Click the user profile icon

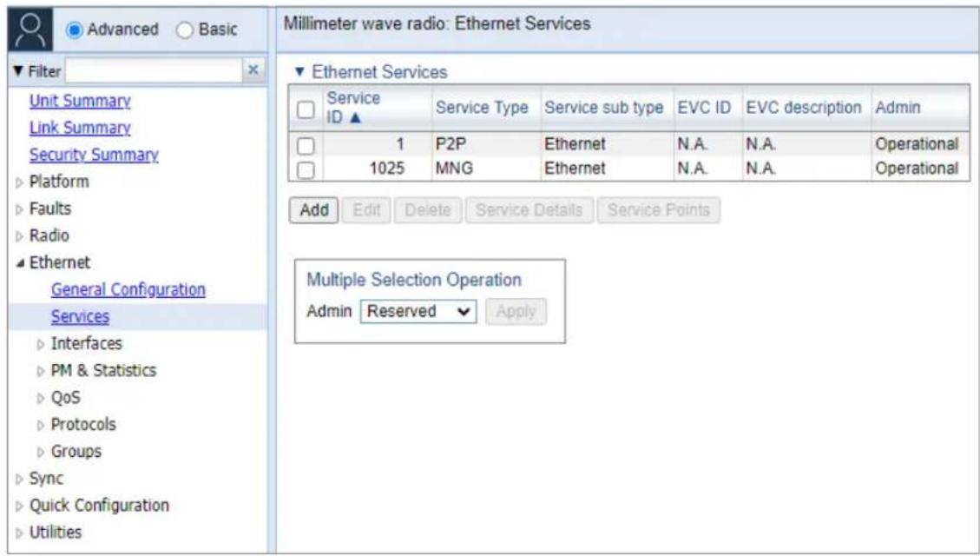(x=30, y=30)
